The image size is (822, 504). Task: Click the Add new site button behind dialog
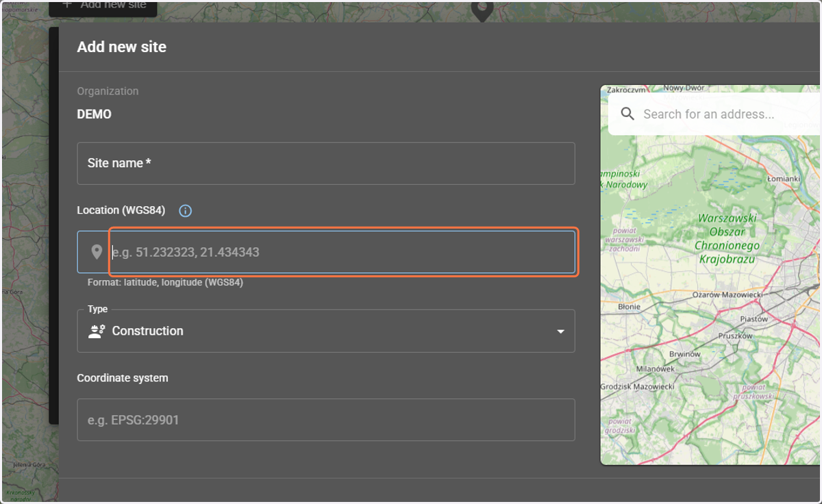[x=103, y=8]
